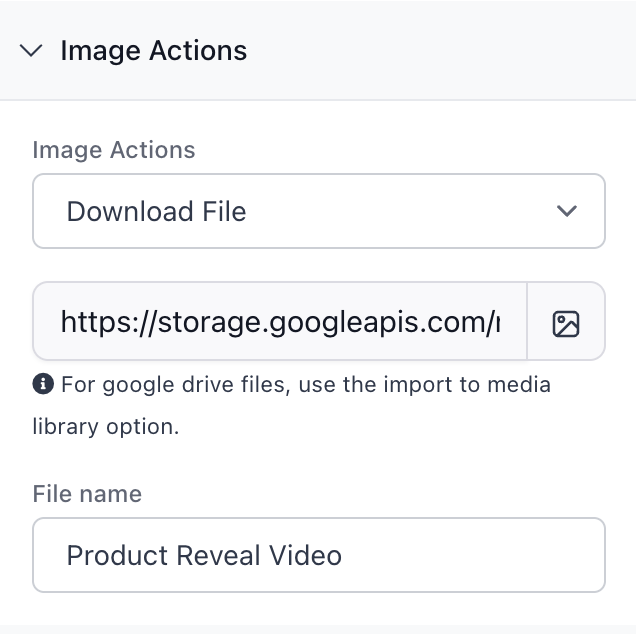The height and width of the screenshot is (634, 636).
Task: Click the Google Drive import hint text
Action: click(305, 384)
